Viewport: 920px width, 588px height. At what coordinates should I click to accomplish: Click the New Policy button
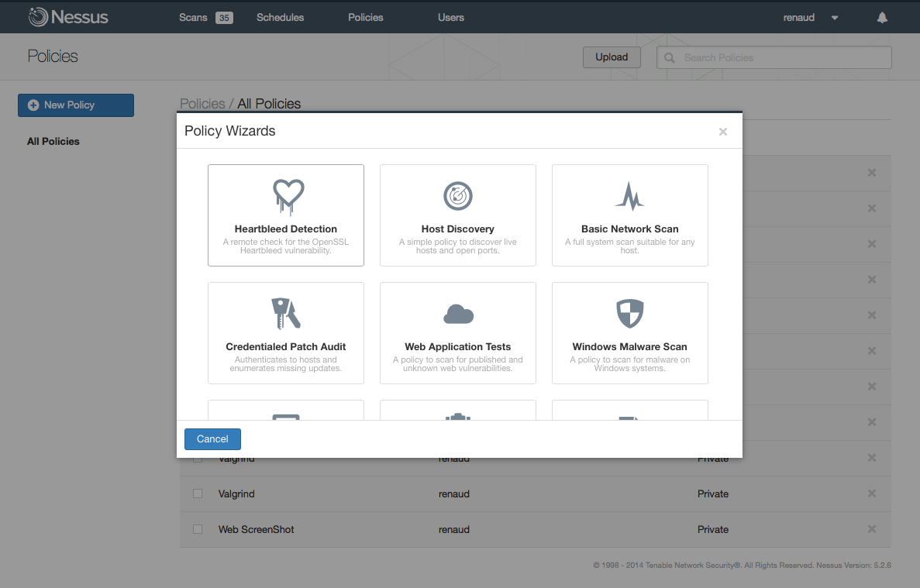tap(76, 105)
